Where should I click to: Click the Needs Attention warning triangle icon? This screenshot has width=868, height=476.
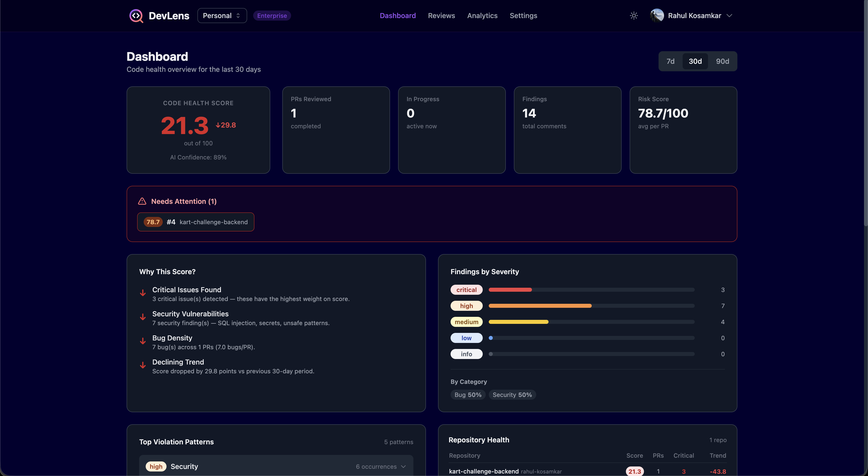142,201
